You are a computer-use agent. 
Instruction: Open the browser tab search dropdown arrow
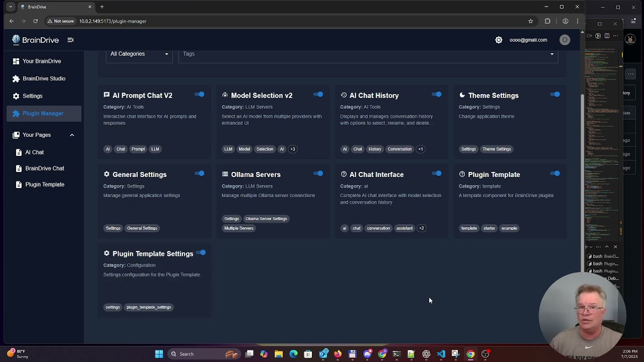click(11, 7)
